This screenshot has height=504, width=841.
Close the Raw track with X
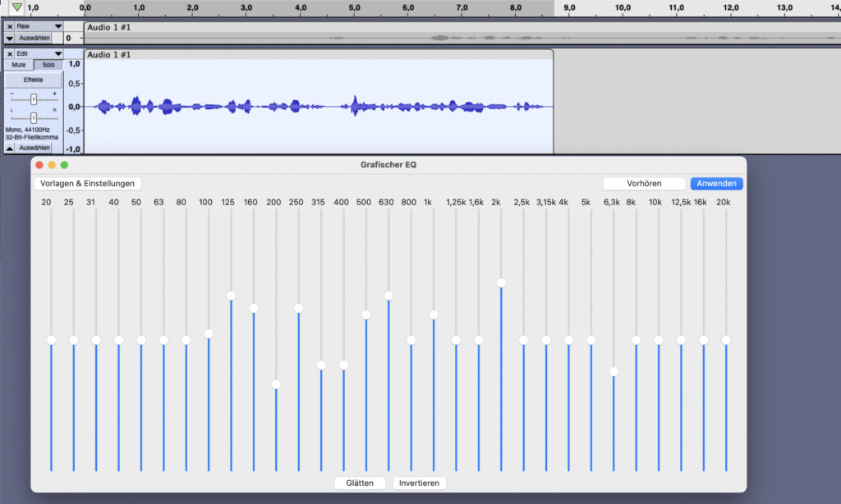tap(10, 26)
